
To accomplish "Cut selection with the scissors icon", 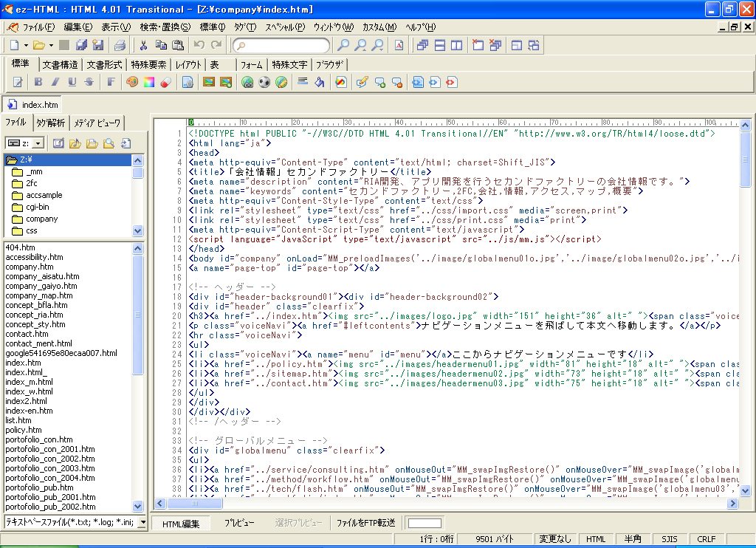I will point(143,45).
